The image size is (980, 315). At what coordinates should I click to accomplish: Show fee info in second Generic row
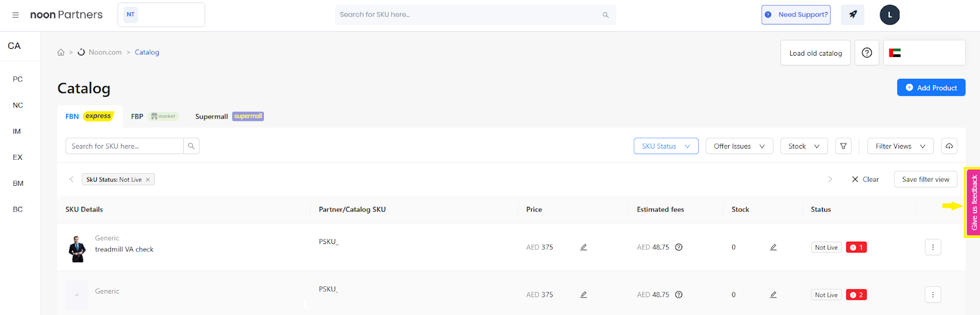click(x=679, y=295)
